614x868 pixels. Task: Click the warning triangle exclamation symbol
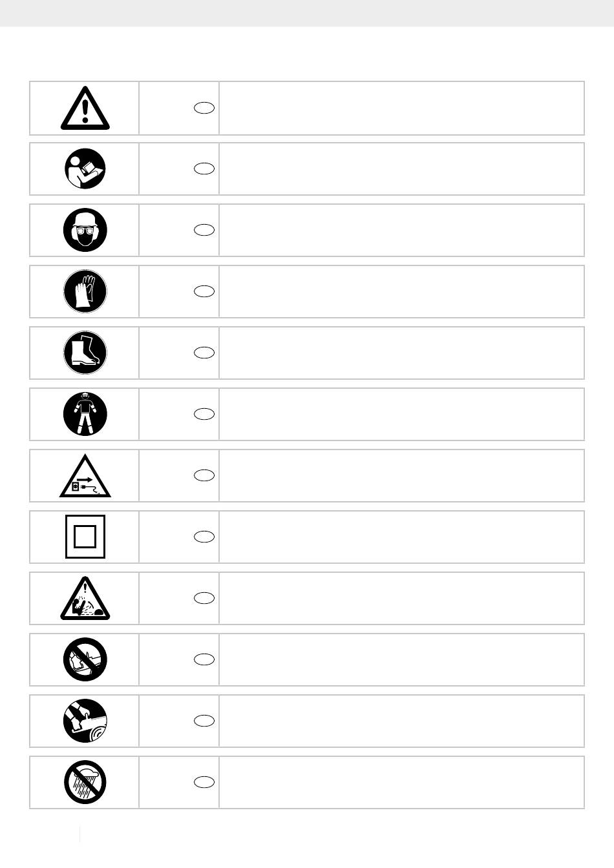85,109
